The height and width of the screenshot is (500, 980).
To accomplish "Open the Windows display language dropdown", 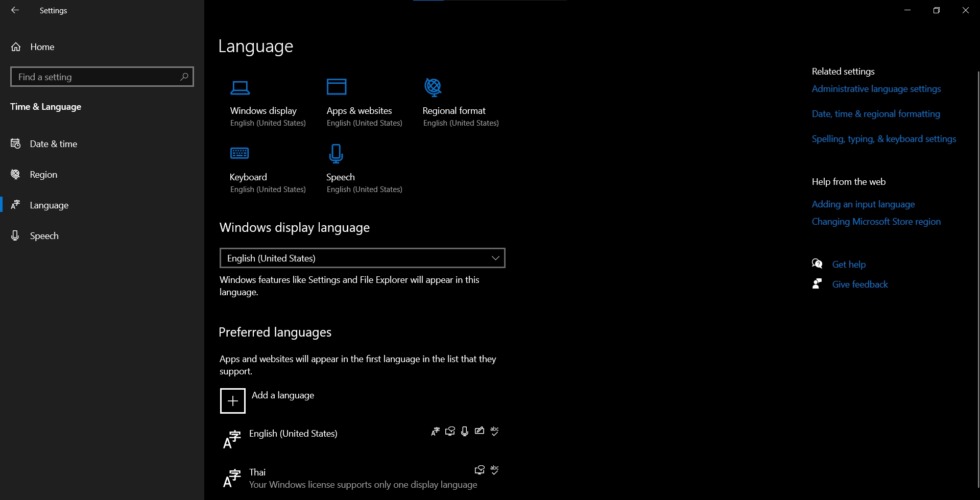I will pyautogui.click(x=362, y=258).
